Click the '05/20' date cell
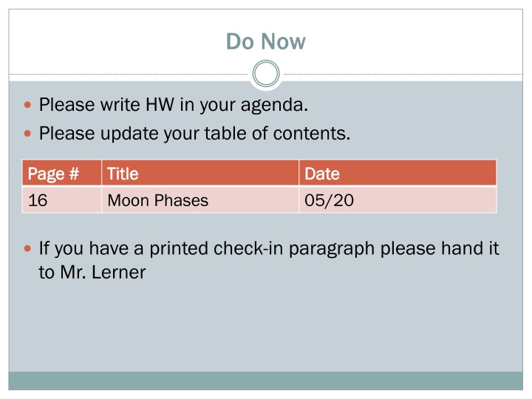The image size is (532, 399). [x=398, y=199]
